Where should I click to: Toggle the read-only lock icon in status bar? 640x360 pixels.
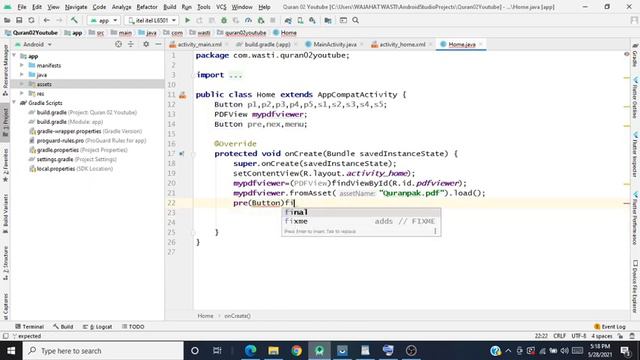coord(620,336)
